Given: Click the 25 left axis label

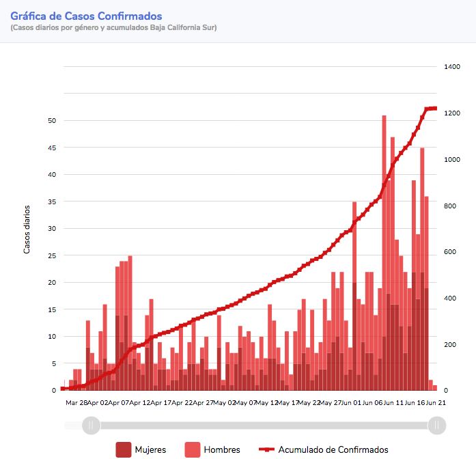Looking at the screenshot, I should click(x=52, y=255).
